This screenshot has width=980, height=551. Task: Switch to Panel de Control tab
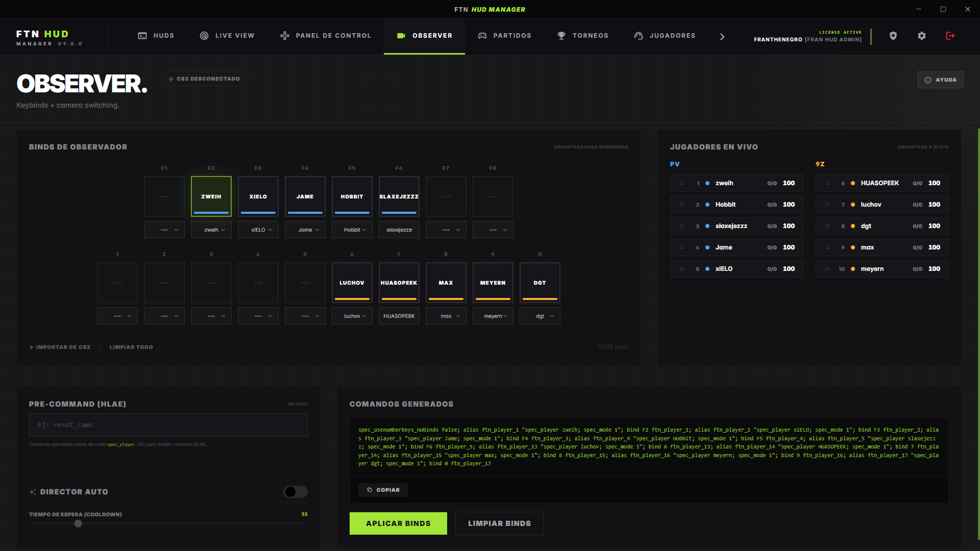[326, 36]
